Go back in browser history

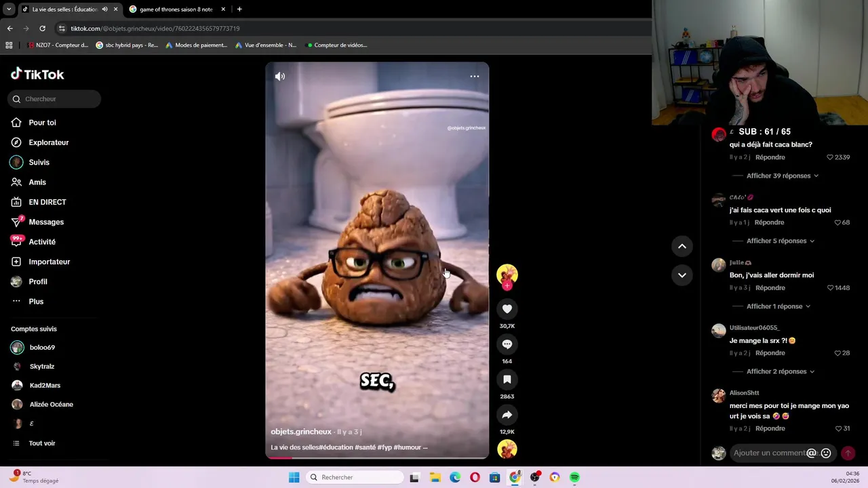point(9,28)
